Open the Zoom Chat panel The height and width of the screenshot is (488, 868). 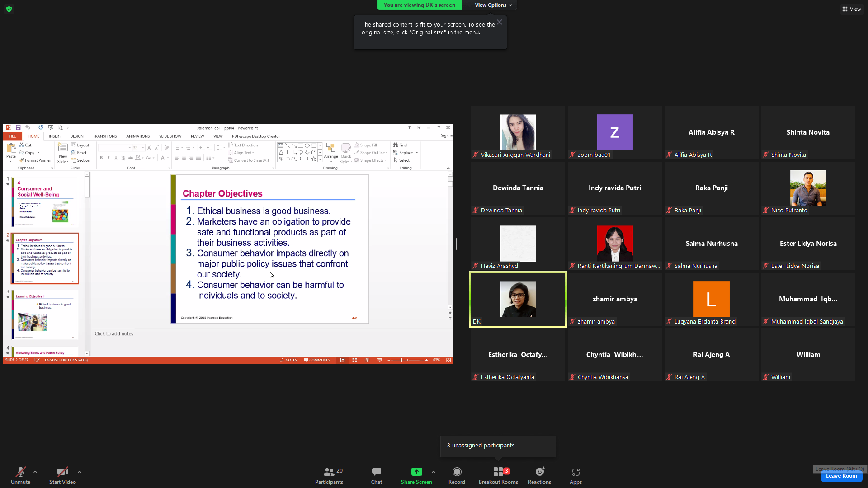coord(377,476)
